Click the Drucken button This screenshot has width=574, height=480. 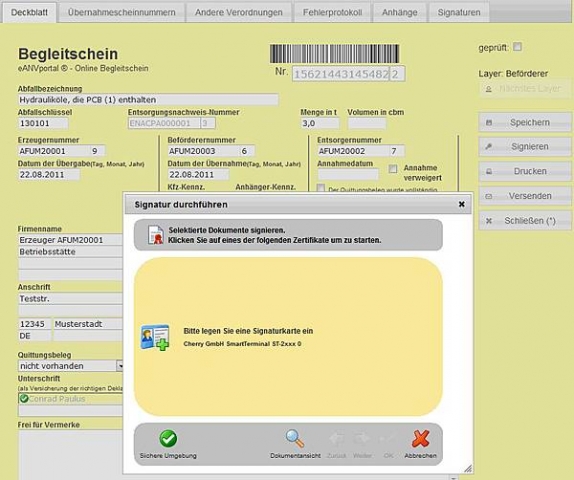[525, 171]
